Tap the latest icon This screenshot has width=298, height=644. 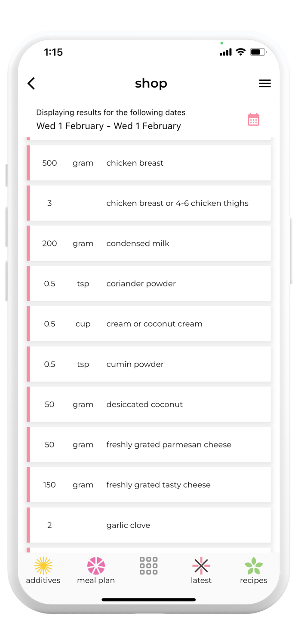tap(201, 570)
